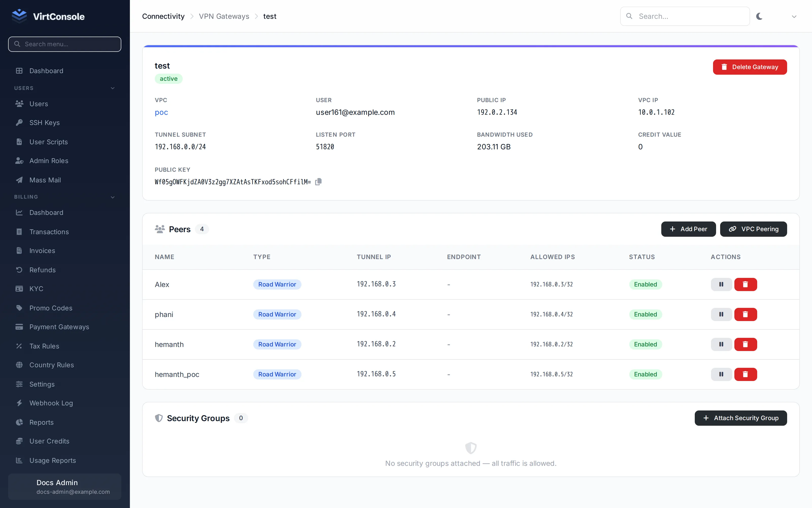Open Admin Roles in the sidebar
The height and width of the screenshot is (508, 812).
pyautogui.click(x=65, y=161)
